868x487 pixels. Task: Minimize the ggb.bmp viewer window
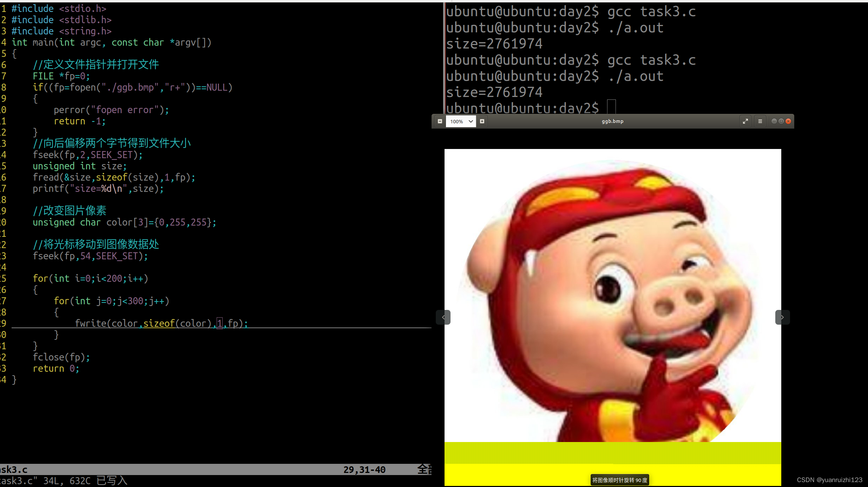[774, 121]
